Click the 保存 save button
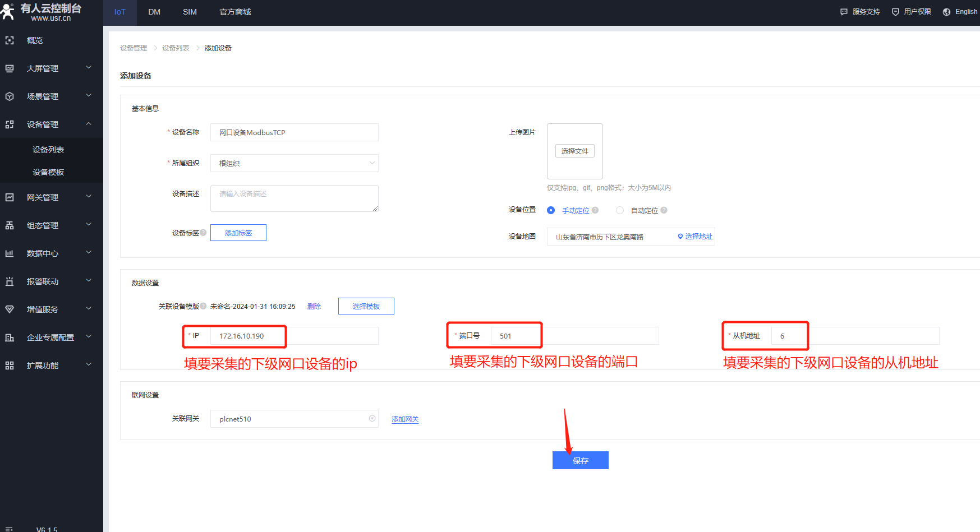Image resolution: width=980 pixels, height=532 pixels. point(580,460)
